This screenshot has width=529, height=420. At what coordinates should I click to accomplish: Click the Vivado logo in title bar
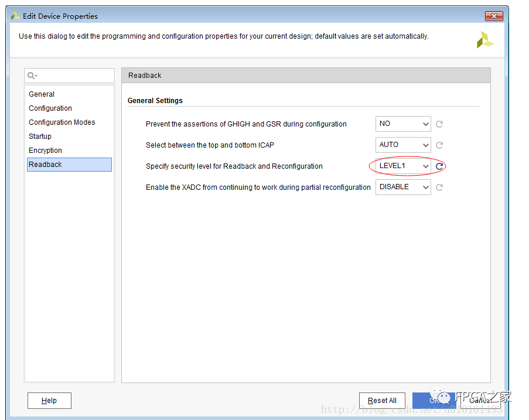click(15, 16)
